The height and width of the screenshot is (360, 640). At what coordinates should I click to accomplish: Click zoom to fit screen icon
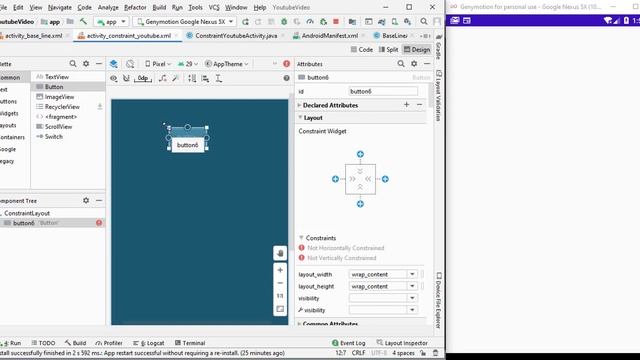pos(280,309)
